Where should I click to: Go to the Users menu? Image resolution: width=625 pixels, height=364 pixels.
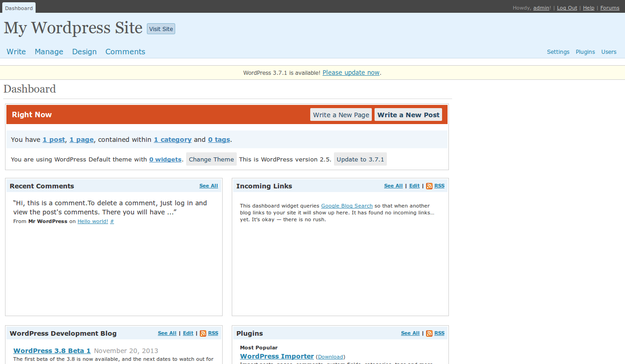pyautogui.click(x=609, y=52)
